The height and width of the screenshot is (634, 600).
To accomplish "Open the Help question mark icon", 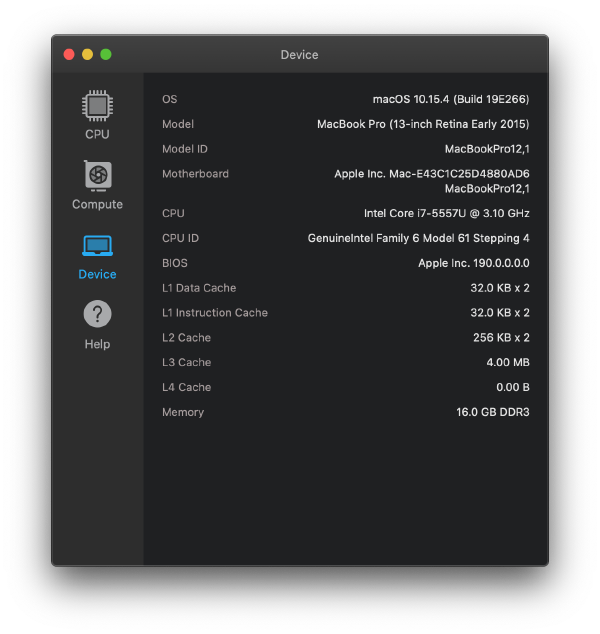I will tap(97, 313).
